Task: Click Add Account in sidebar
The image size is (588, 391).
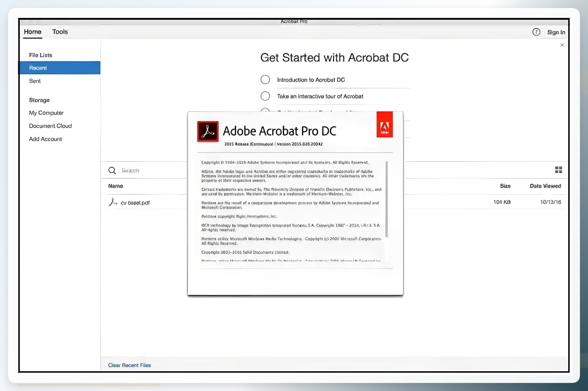Action: click(x=46, y=139)
